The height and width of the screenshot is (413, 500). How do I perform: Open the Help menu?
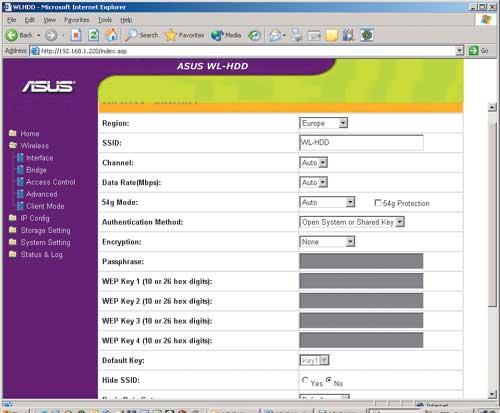point(126,20)
